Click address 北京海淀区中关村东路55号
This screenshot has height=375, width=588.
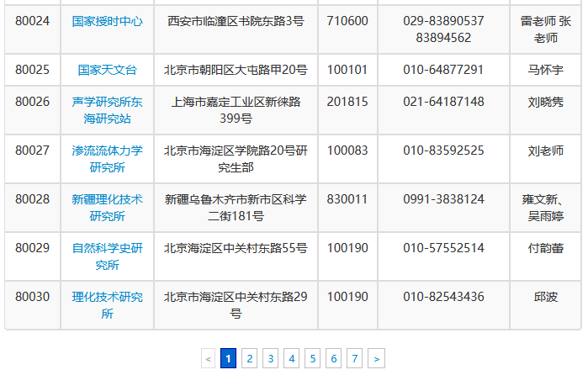click(236, 248)
